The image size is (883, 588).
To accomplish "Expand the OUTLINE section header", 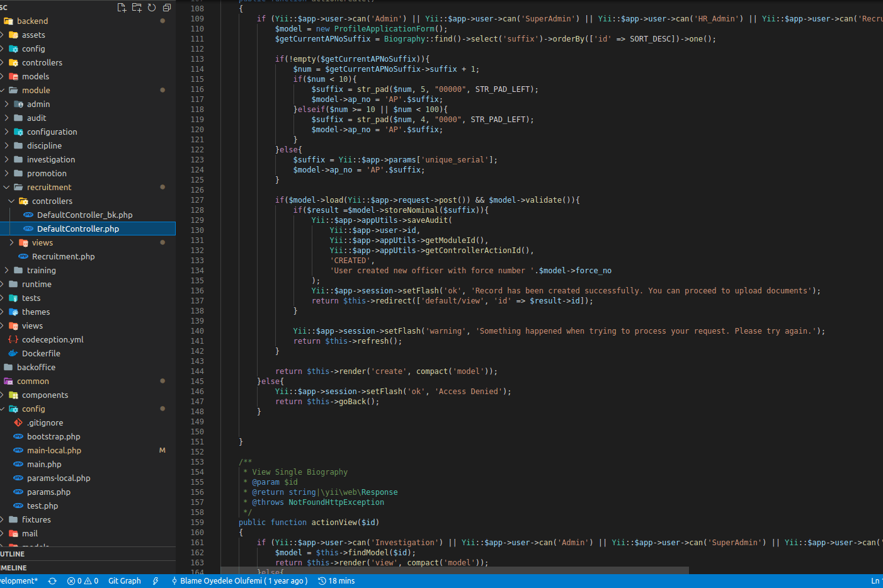I will point(88,554).
